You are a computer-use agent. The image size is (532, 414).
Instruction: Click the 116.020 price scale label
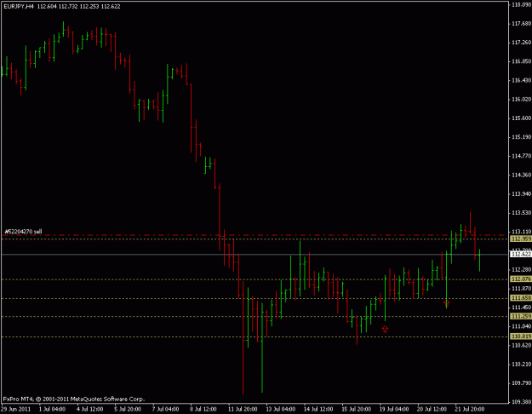(521, 99)
